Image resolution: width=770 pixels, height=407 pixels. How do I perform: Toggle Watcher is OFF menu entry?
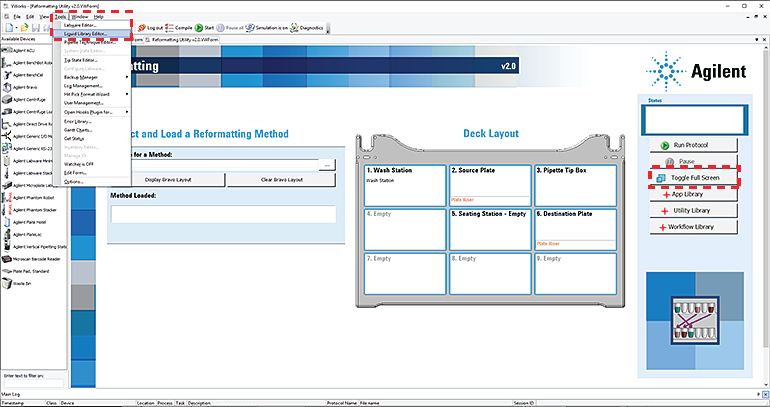click(79, 163)
